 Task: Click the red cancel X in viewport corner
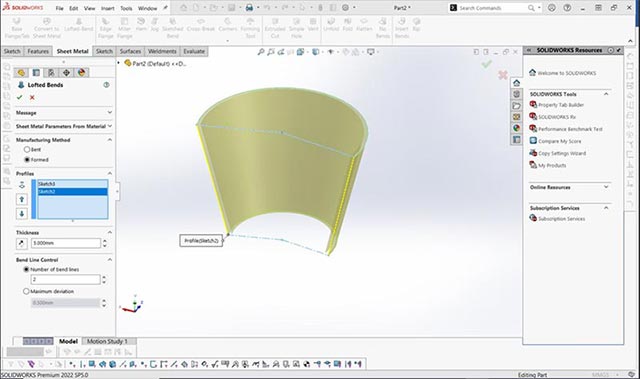pos(503,75)
